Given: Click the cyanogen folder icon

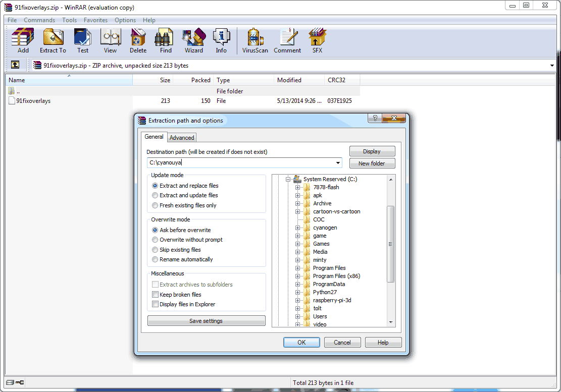Looking at the screenshot, I should click(307, 228).
